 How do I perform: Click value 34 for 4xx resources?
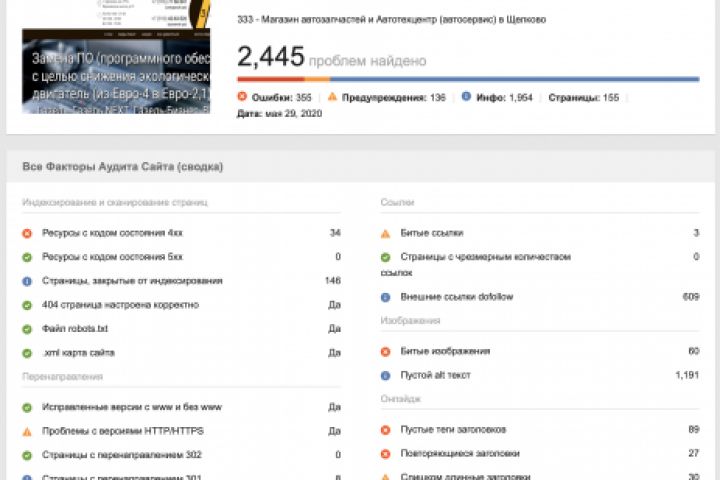click(335, 233)
